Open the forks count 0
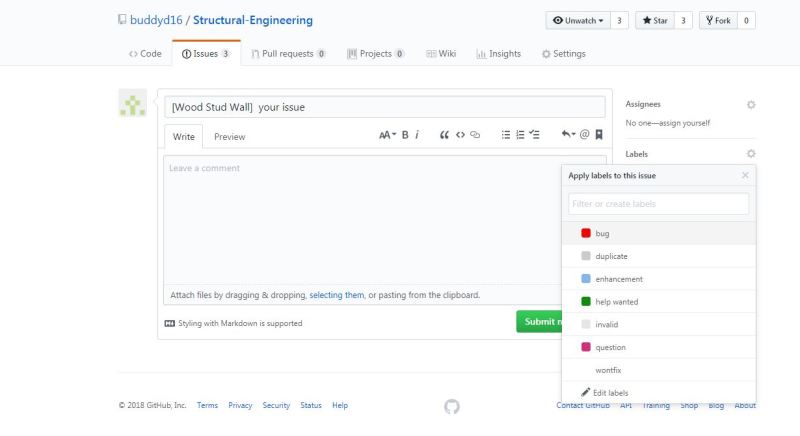Screen dimensions: 800x436 (746, 20)
